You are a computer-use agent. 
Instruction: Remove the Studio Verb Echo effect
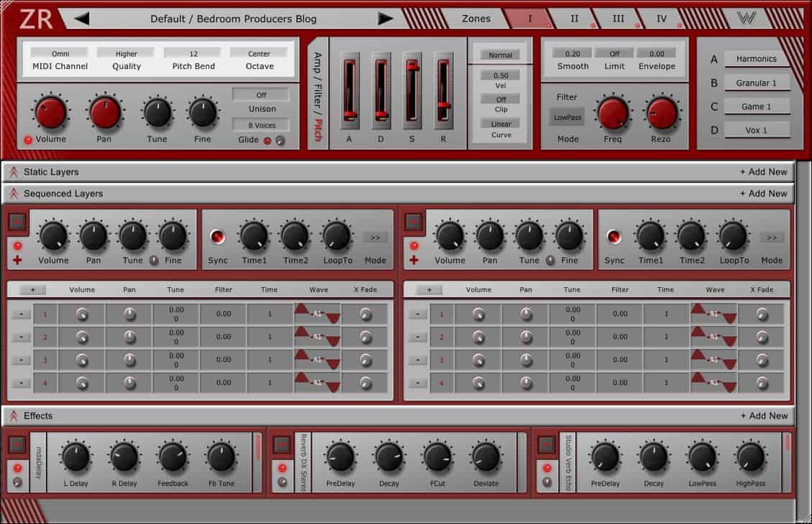coord(547,444)
